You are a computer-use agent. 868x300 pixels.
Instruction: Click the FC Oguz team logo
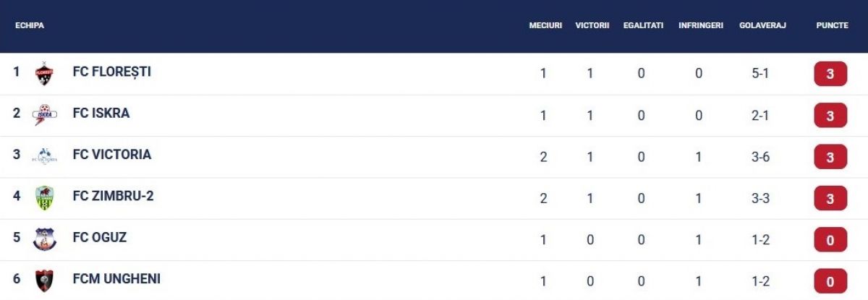pos(45,239)
